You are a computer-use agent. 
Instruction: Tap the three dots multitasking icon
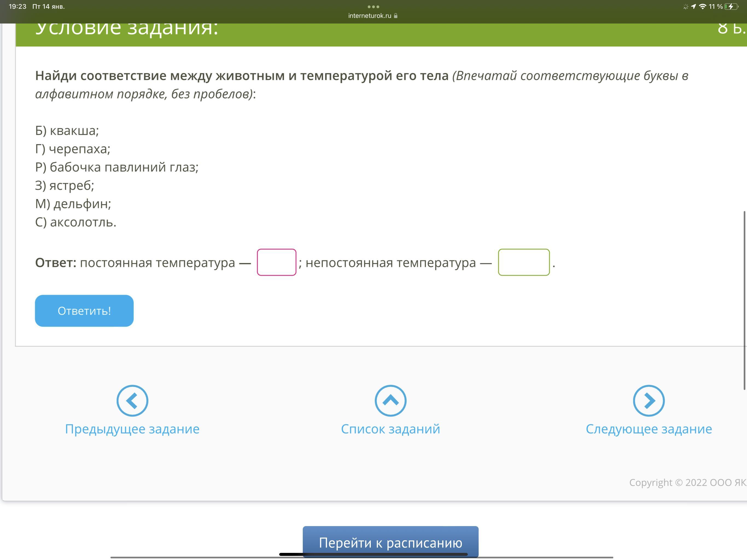[x=373, y=6]
